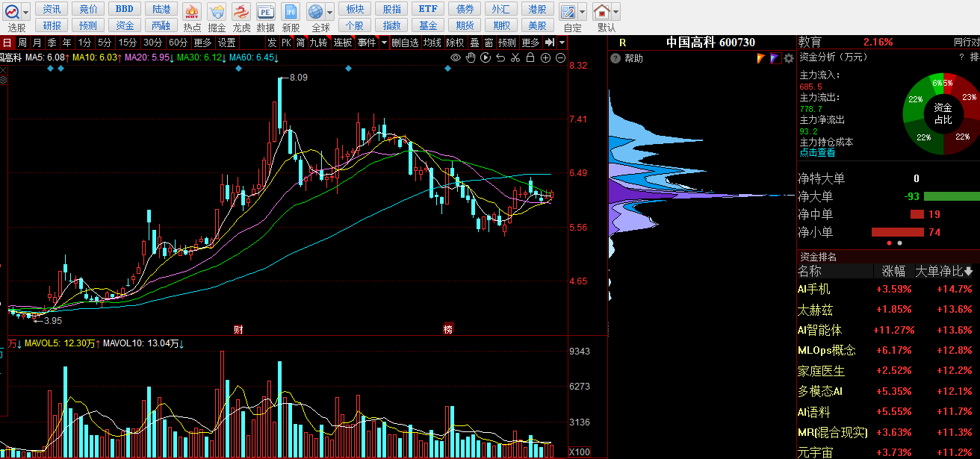Image resolution: width=980 pixels, height=459 pixels.
Task: Switch to second page dot indicator
Action: 899,243
